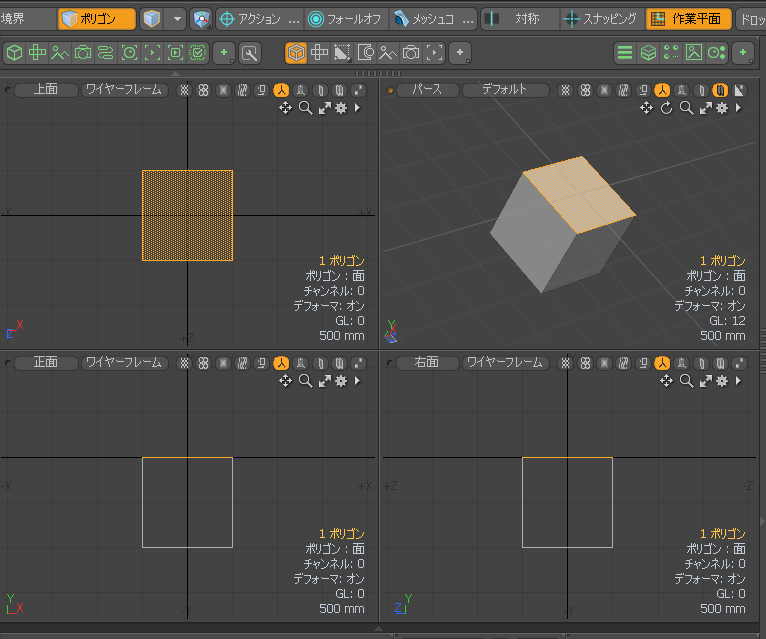This screenshot has width=766, height=639.
Task: Expand the dropdown arrow next to the cube icon
Action: click(x=176, y=19)
